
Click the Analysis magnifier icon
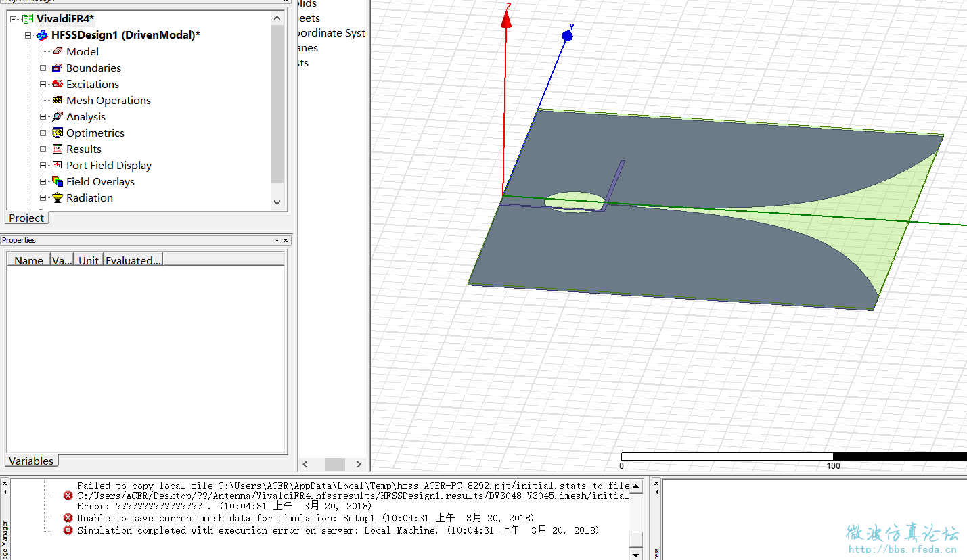point(58,116)
